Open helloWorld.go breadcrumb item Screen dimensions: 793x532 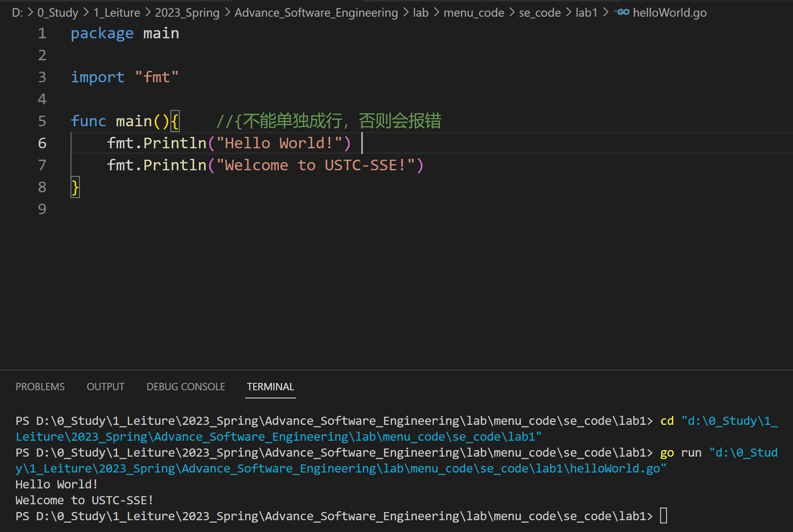(669, 13)
